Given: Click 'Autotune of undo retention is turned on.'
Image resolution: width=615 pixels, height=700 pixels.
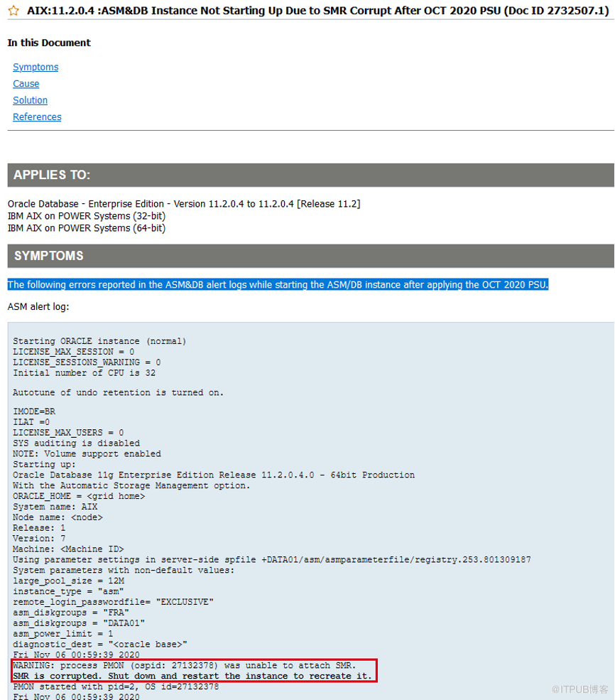Looking at the screenshot, I should pos(118,393).
